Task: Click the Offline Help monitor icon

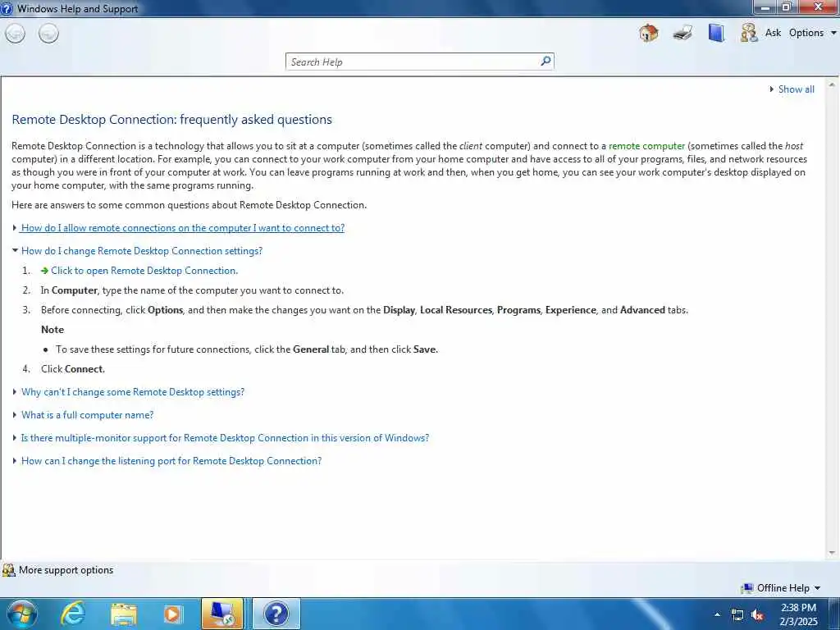Action: coord(746,588)
